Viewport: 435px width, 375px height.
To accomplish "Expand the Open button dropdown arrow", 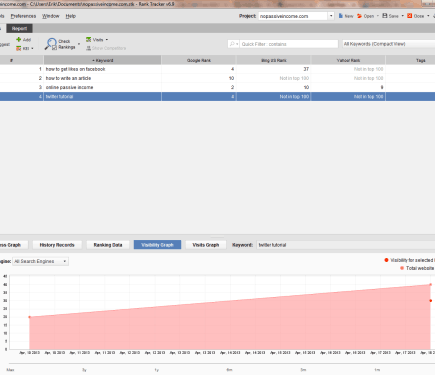I will (x=378, y=16).
